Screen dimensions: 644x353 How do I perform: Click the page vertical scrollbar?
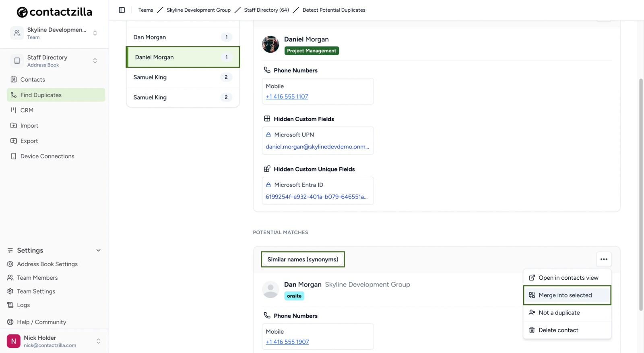pos(641,195)
